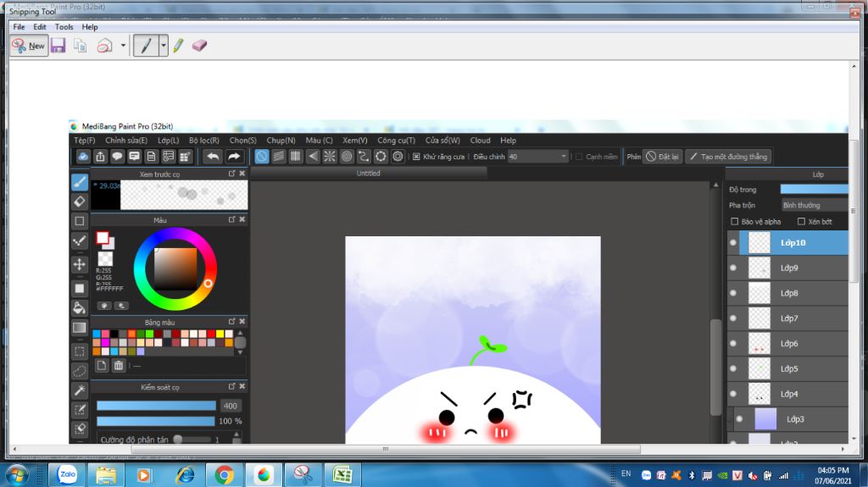Image resolution: width=868 pixels, height=487 pixels.
Task: Select the Lớp5 layer
Action: [787, 368]
